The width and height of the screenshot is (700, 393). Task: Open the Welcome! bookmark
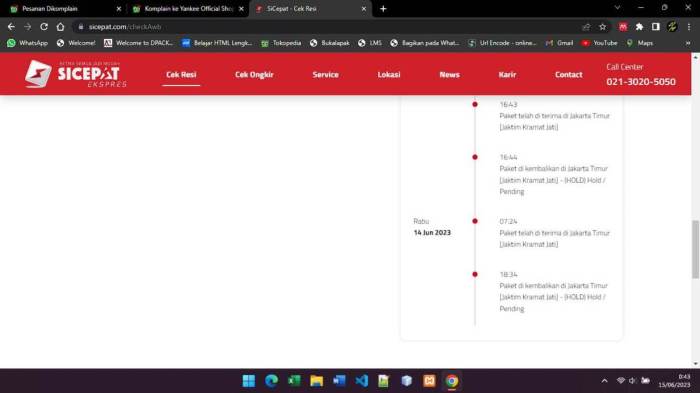point(76,43)
